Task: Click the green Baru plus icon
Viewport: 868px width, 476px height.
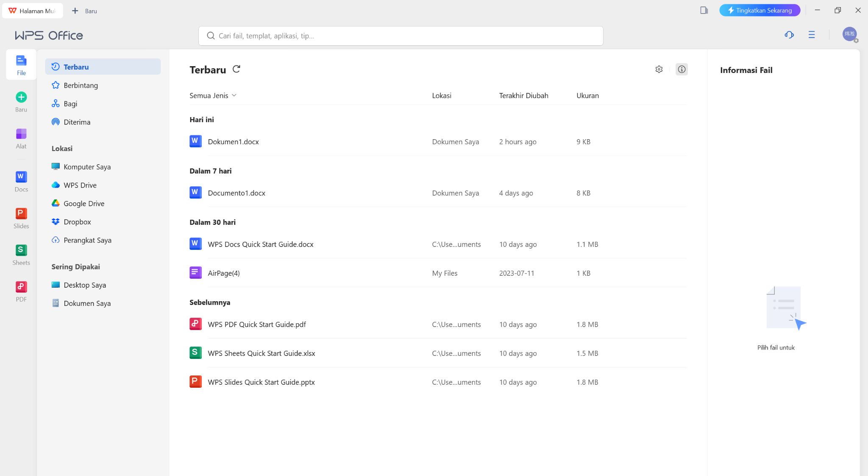Action: pyautogui.click(x=21, y=97)
